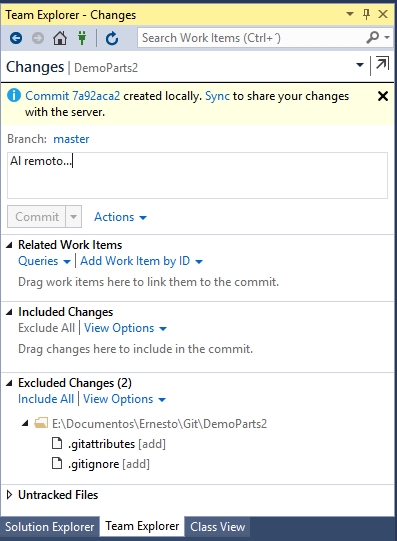Open the Actions dropdown menu

tap(120, 217)
